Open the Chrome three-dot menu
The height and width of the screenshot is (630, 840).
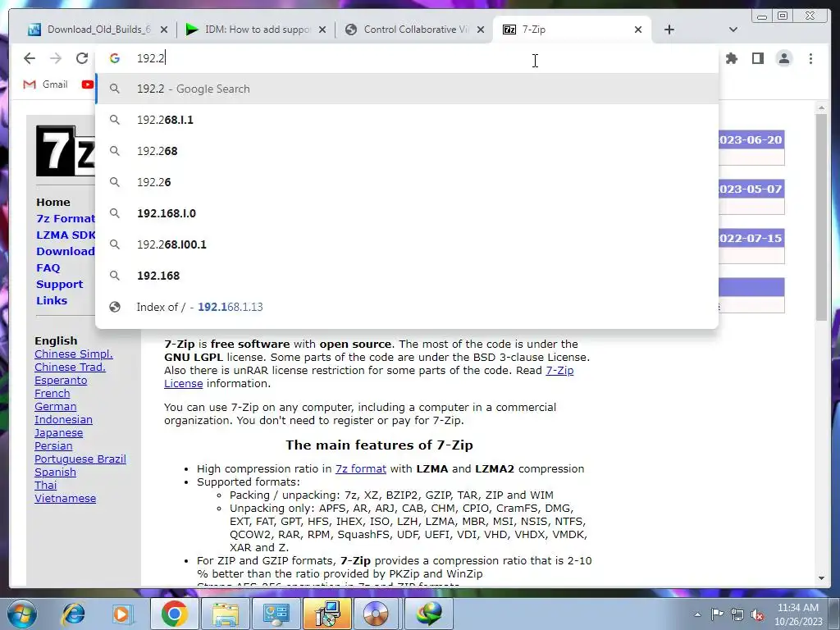(810, 58)
